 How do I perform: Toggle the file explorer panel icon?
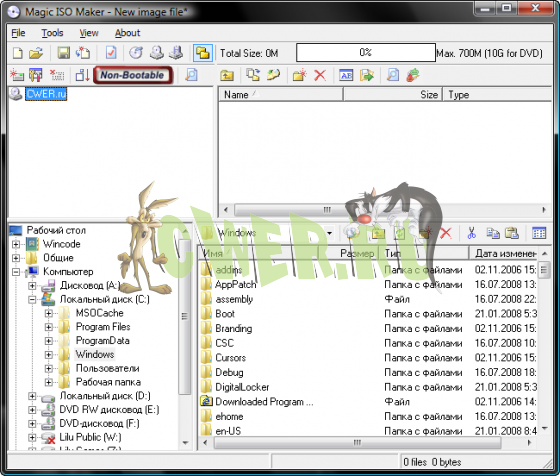(x=202, y=53)
